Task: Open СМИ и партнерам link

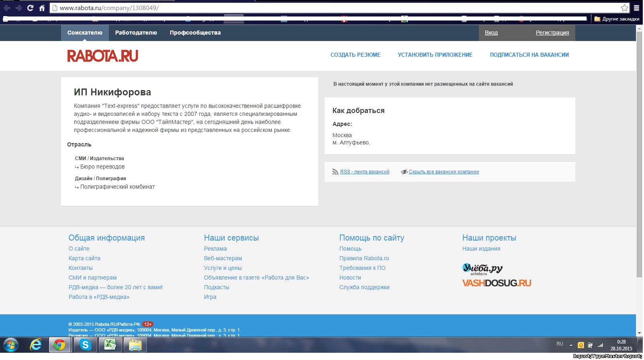Action: click(92, 278)
